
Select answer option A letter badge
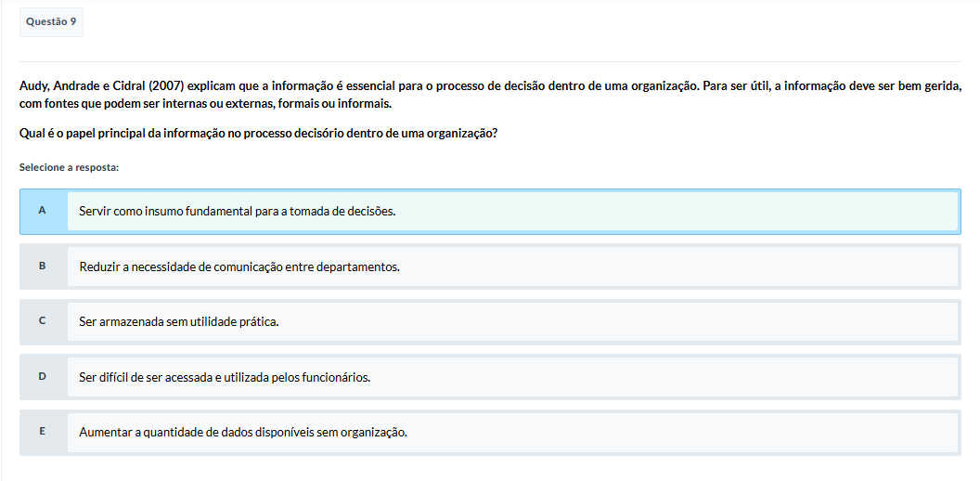point(43,211)
